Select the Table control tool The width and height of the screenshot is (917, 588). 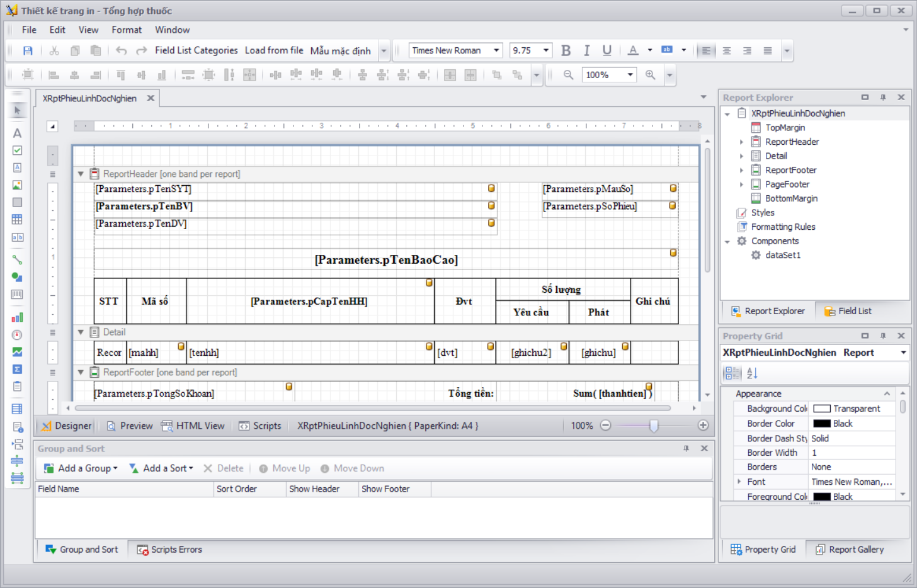click(x=17, y=220)
